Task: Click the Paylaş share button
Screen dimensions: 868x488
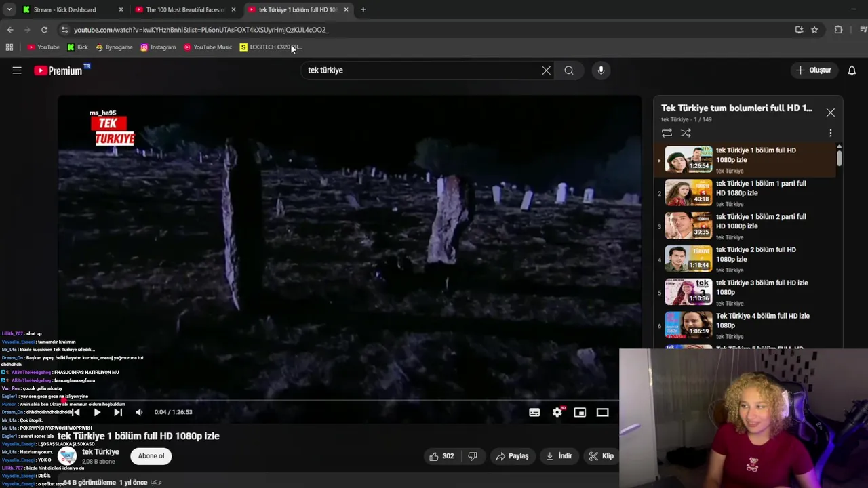Action: click(512, 456)
